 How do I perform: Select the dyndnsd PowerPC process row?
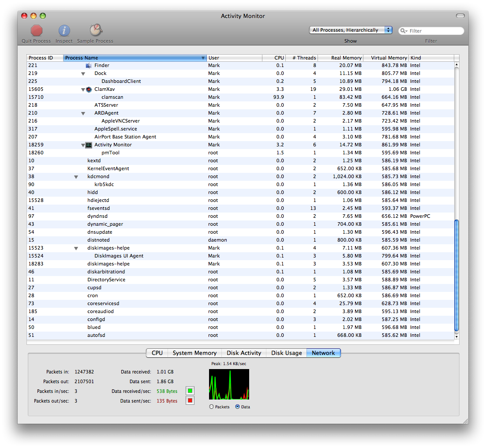click(240, 216)
